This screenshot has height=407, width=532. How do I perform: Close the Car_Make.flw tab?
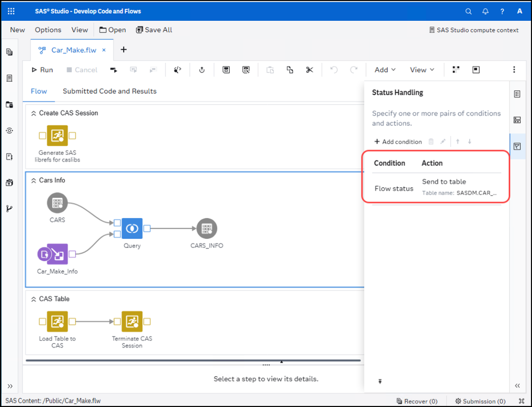point(104,50)
